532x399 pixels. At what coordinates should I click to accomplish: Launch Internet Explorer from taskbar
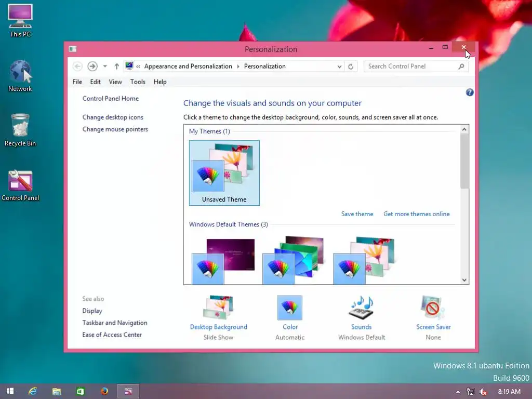pyautogui.click(x=33, y=391)
